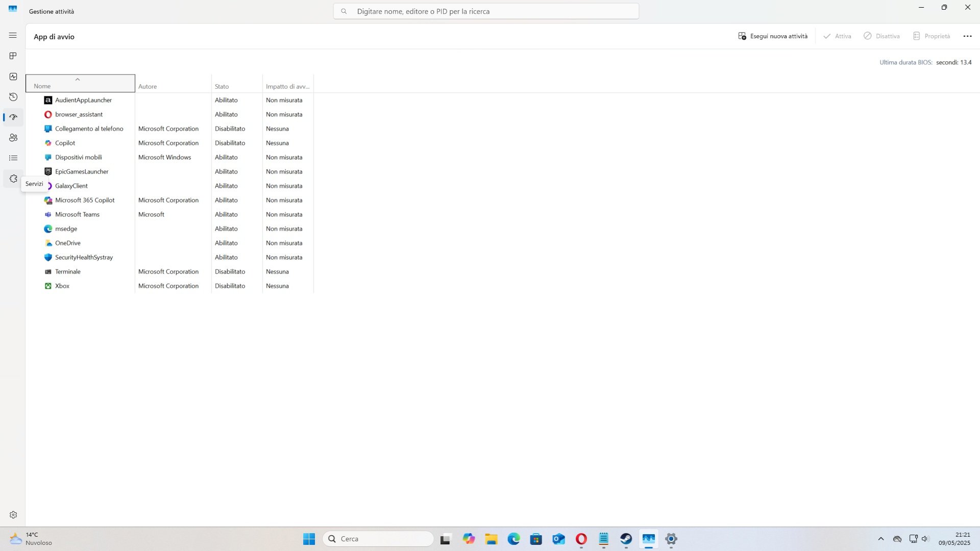Click Esegui nuova attività button
The image size is (980, 551).
pyautogui.click(x=773, y=36)
